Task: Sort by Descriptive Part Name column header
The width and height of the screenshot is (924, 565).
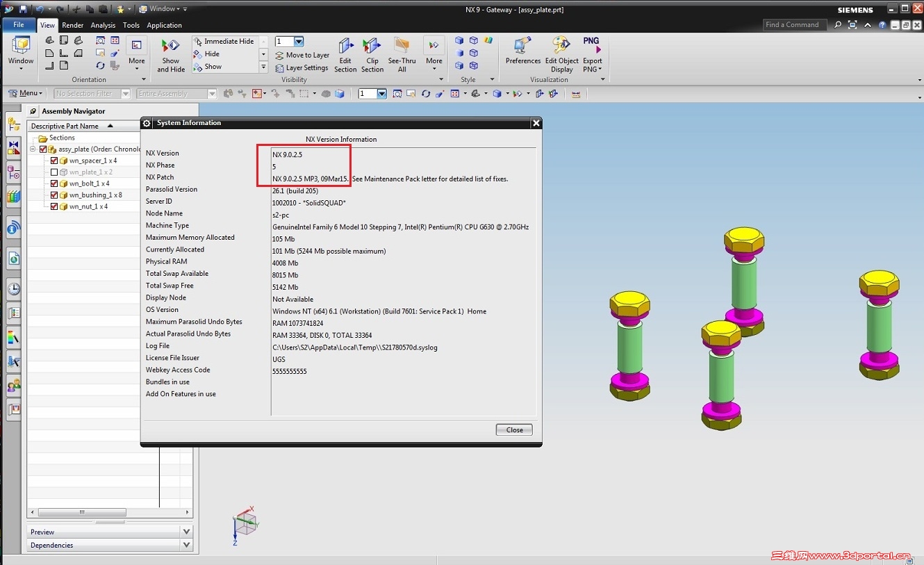Action: point(83,126)
